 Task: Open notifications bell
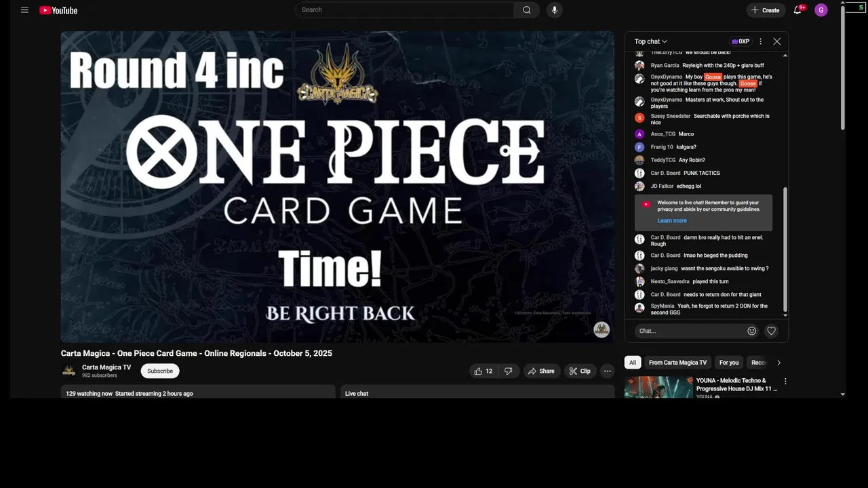798,10
